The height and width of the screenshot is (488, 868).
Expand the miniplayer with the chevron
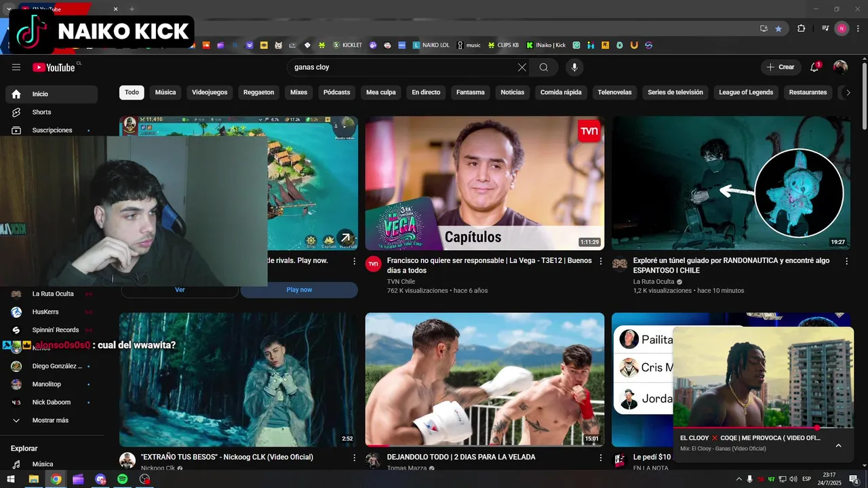[x=838, y=445]
